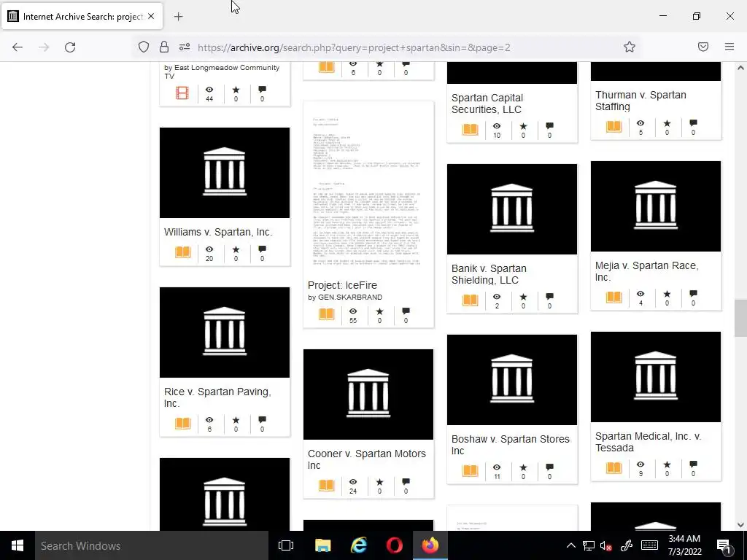The width and height of the screenshot is (747, 560).
Task: Click favorite star under Project: IceFire
Action: 379,311
